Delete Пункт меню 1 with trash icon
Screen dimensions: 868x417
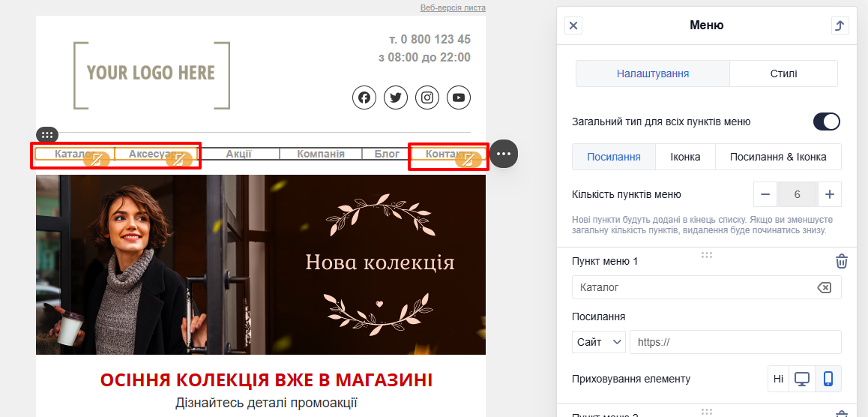(842, 261)
